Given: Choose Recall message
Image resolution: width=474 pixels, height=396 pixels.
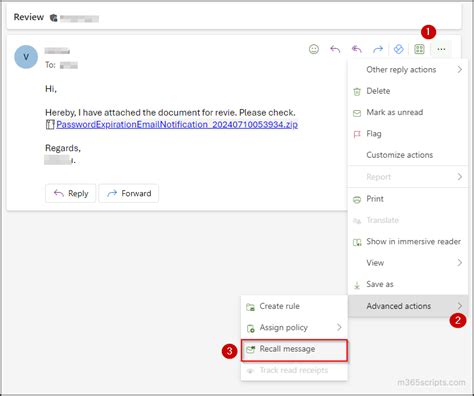Looking at the screenshot, I should pyautogui.click(x=294, y=350).
